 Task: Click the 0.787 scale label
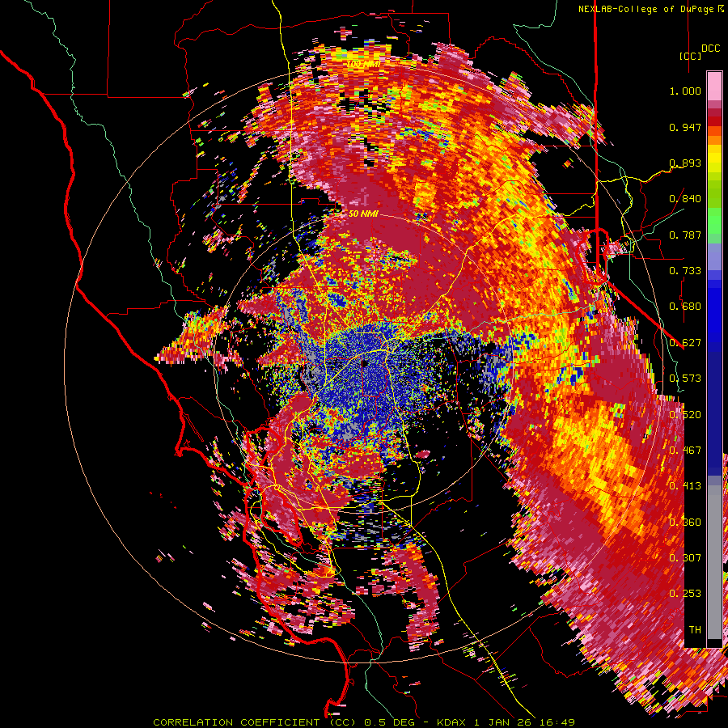(x=685, y=235)
